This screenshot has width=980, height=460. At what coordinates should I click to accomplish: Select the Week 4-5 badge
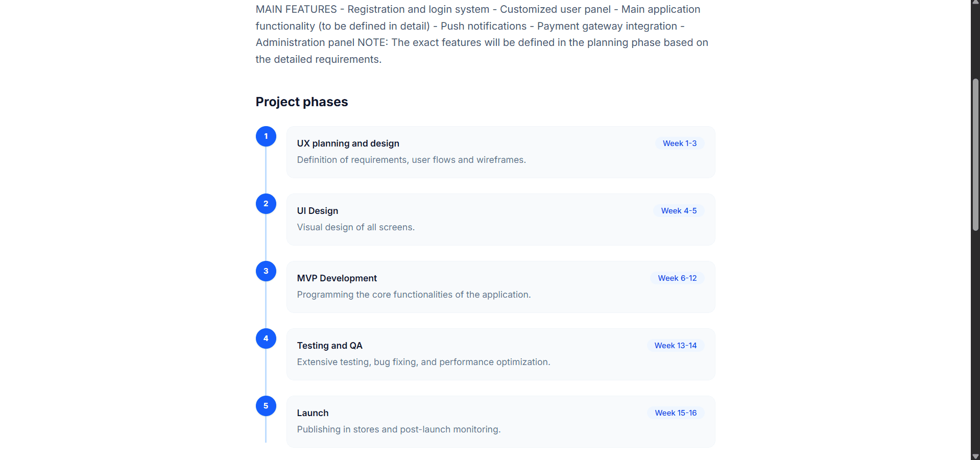coord(678,211)
